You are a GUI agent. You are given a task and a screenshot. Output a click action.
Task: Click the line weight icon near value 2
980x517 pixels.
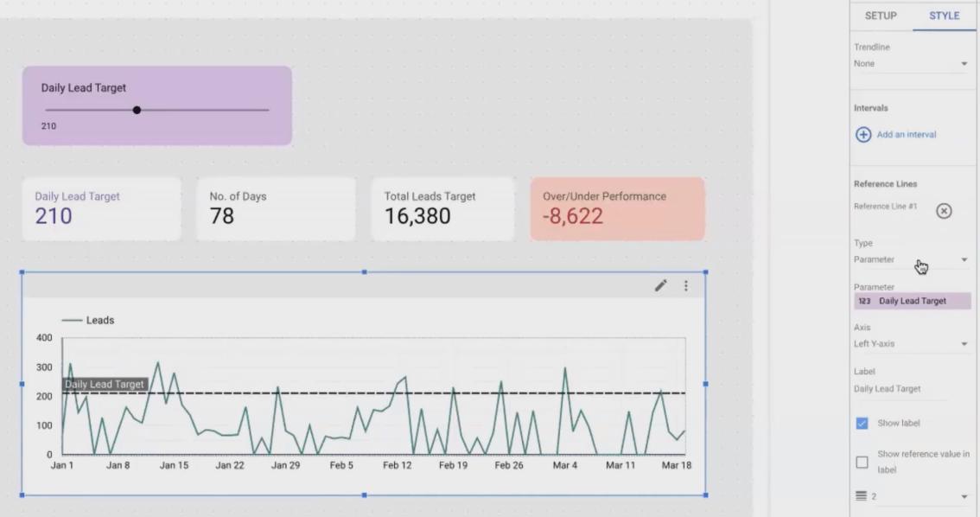862,495
